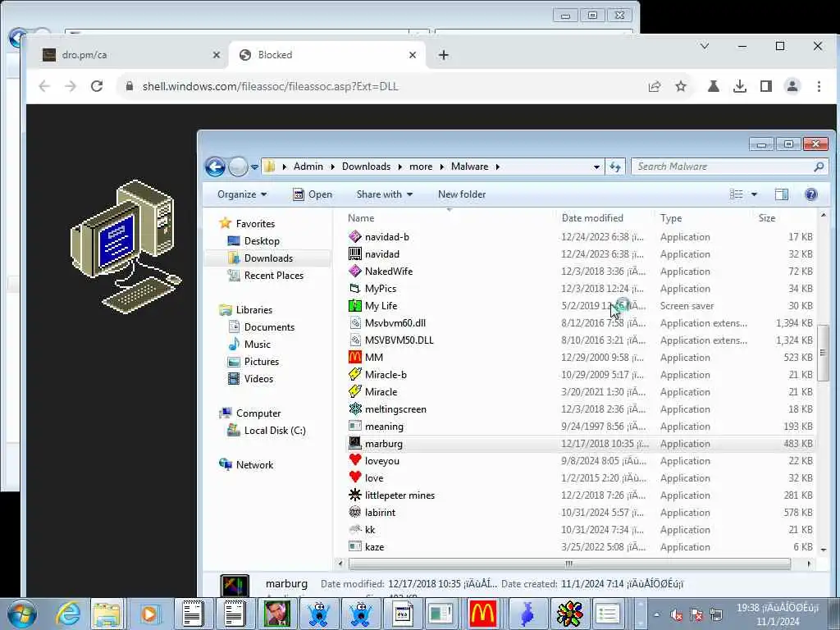This screenshot has width=840, height=630.
Task: Click the Open toolbar button
Action: [x=313, y=194]
